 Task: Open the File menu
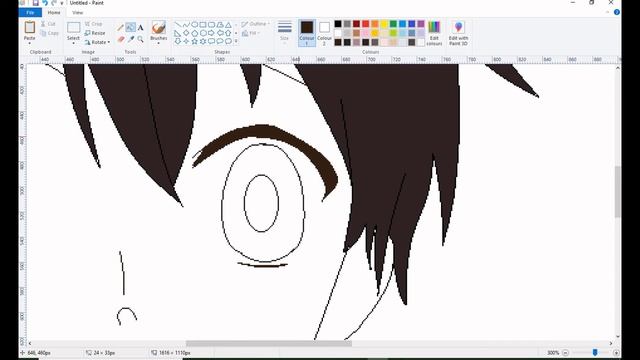pyautogui.click(x=30, y=13)
